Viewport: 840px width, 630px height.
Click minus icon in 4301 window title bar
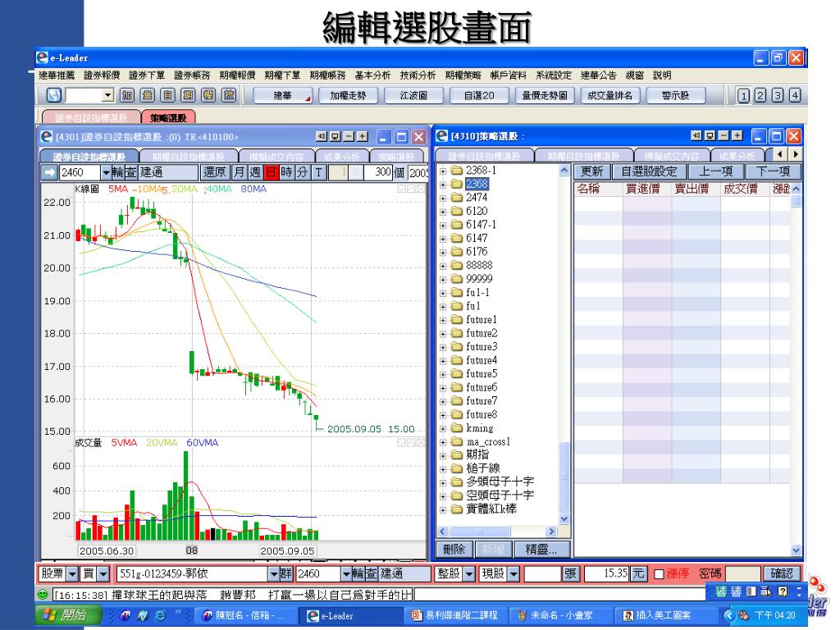349,137
